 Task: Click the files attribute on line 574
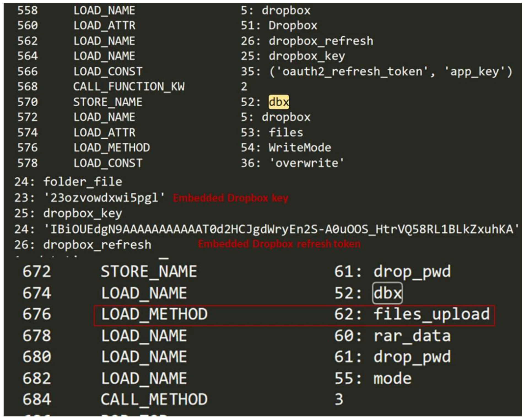click(x=286, y=133)
